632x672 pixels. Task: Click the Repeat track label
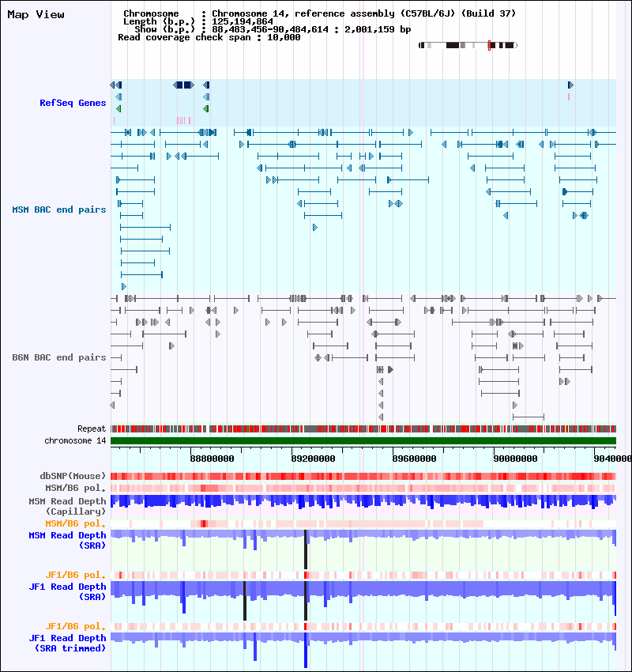[92, 428]
